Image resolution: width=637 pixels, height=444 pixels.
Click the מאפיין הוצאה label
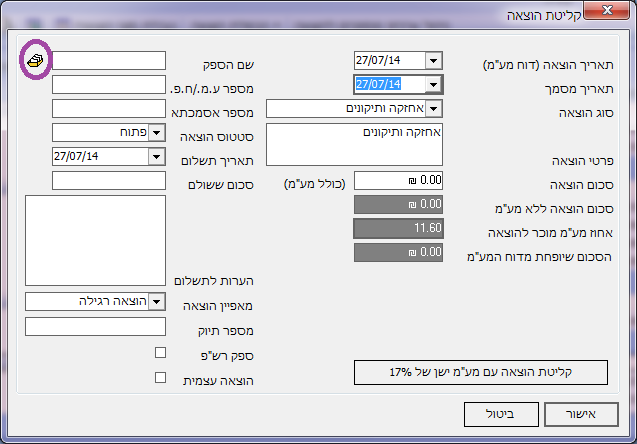coord(218,306)
